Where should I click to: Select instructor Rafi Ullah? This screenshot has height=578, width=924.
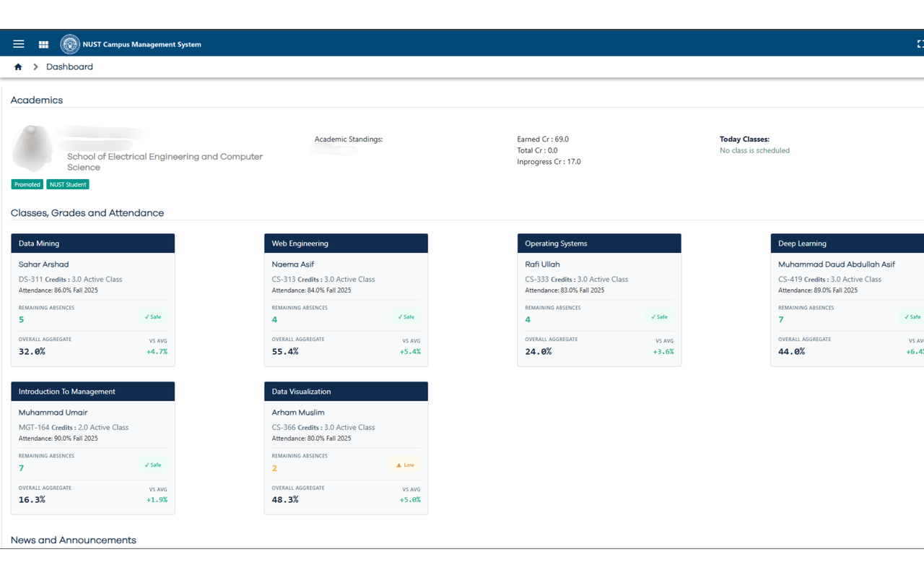pyautogui.click(x=543, y=264)
